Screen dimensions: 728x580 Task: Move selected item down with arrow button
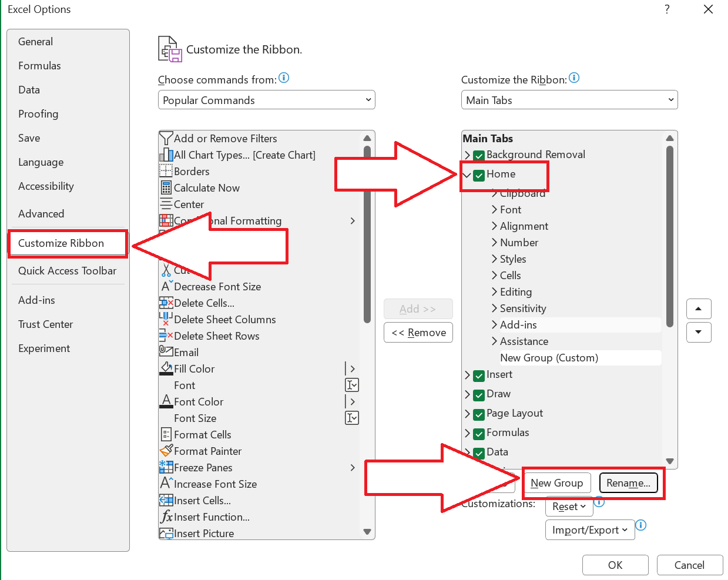tap(699, 332)
